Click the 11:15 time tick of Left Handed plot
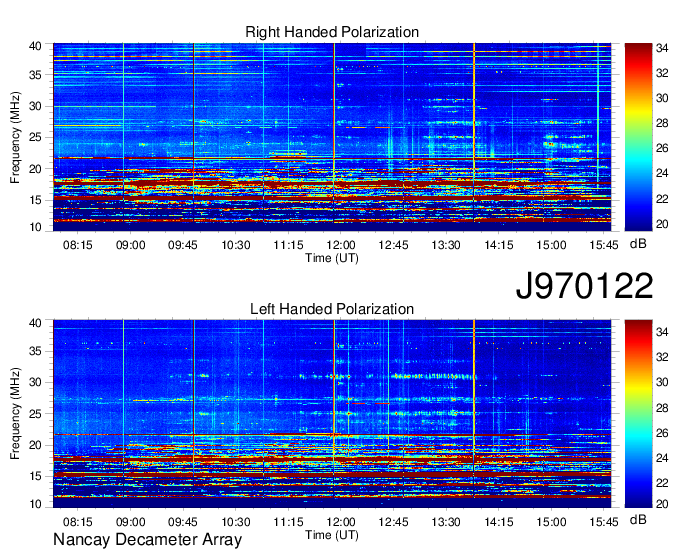Viewport: 680px width, 552px height. click(x=288, y=522)
